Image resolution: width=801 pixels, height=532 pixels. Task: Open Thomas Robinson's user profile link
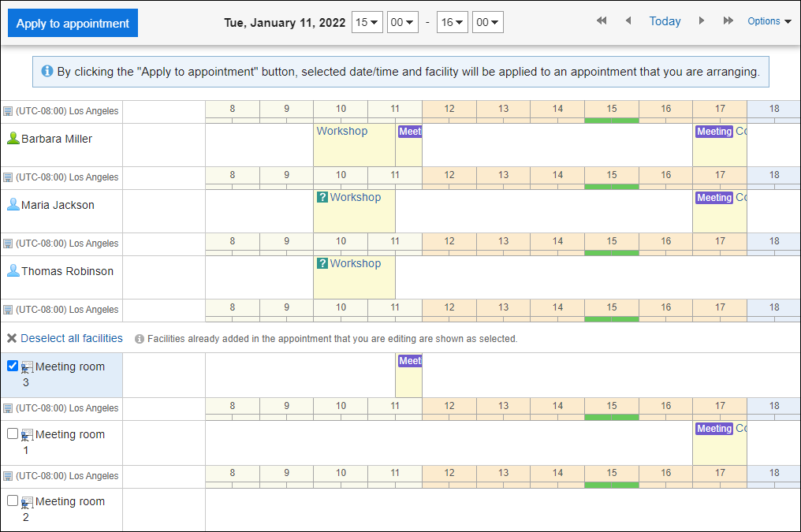pyautogui.click(x=67, y=271)
